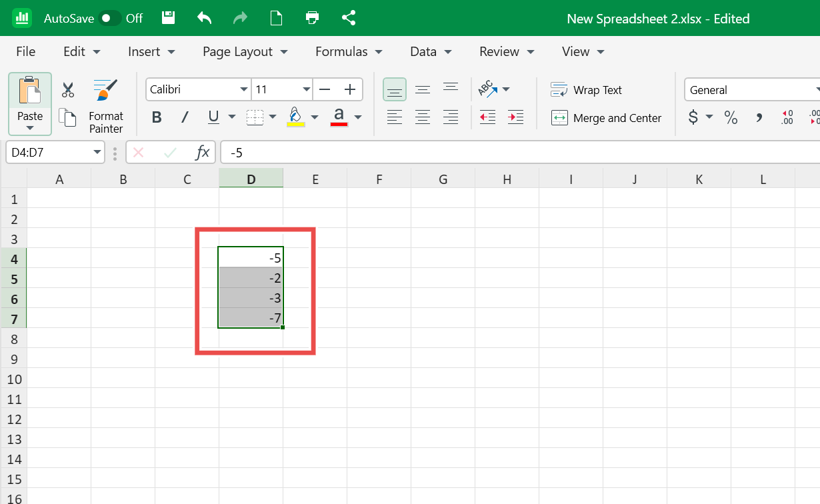Open the File menu

point(25,51)
